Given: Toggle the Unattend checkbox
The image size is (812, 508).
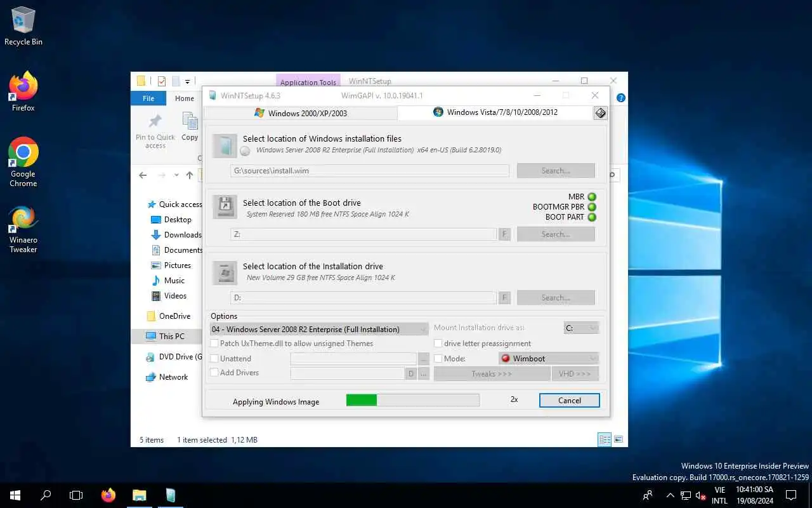Looking at the screenshot, I should [214, 359].
